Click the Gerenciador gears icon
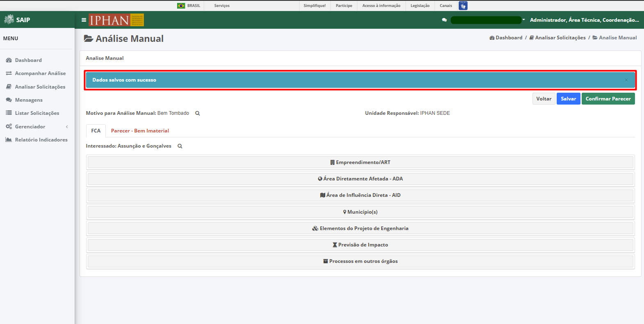 [x=9, y=127]
